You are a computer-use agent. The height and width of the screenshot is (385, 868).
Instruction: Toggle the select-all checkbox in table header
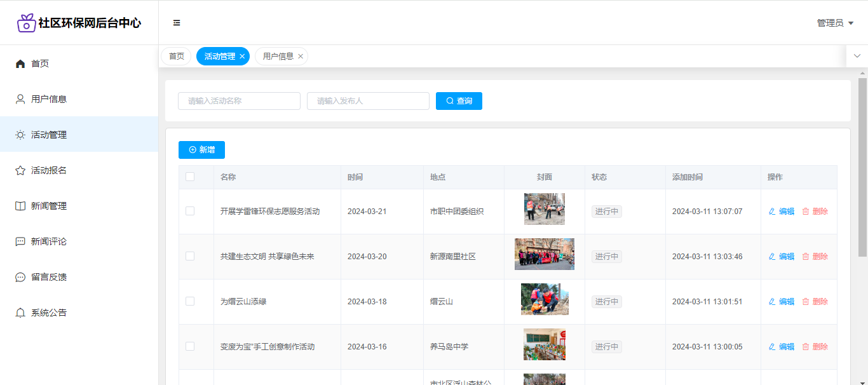[x=190, y=177]
